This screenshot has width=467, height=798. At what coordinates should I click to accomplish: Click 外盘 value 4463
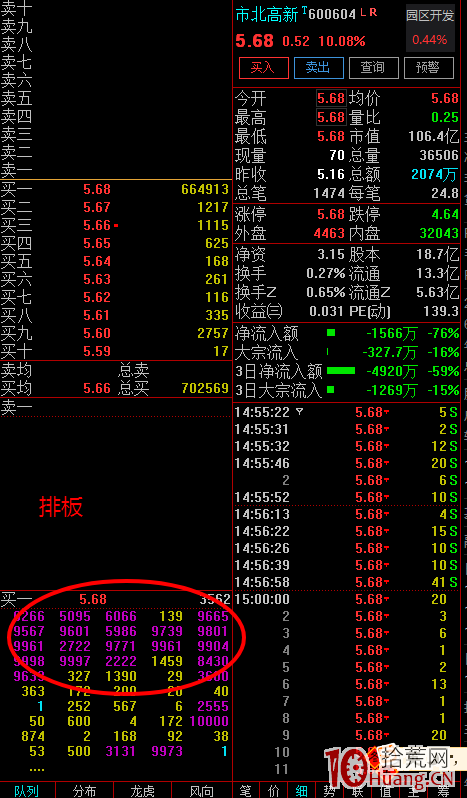pos(330,234)
